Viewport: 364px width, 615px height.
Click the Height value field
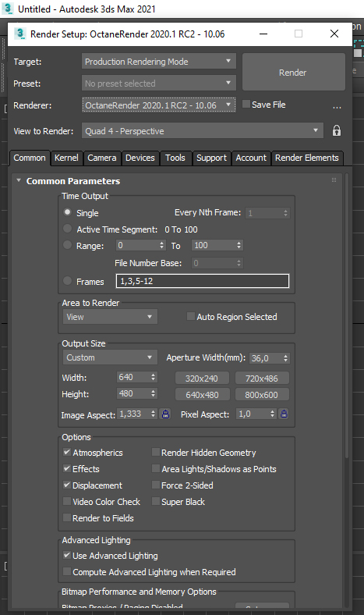[133, 393]
